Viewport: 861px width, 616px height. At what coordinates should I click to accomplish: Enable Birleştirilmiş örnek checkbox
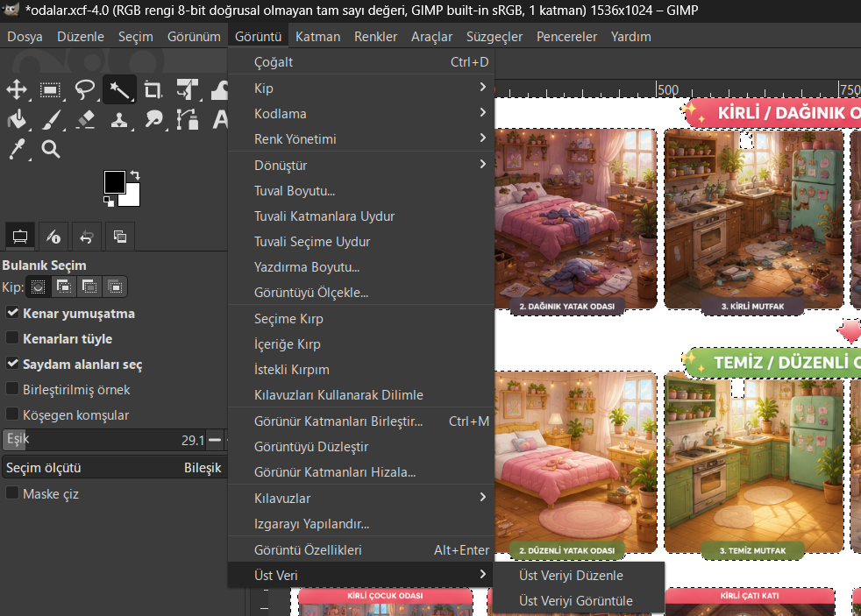12,389
